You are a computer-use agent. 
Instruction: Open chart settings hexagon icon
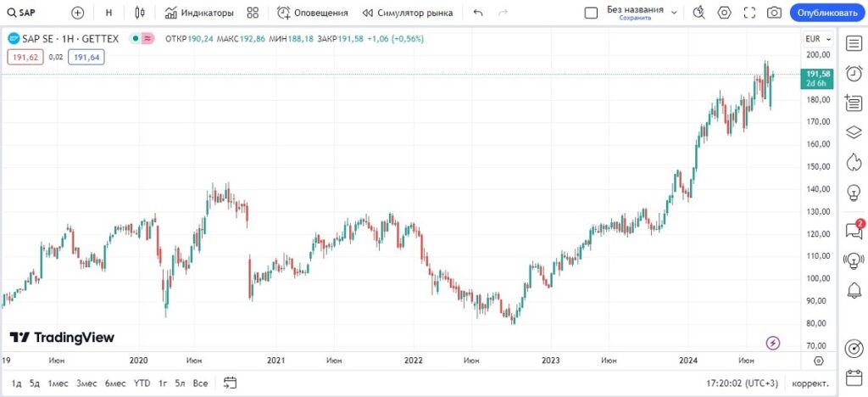pyautogui.click(x=724, y=12)
